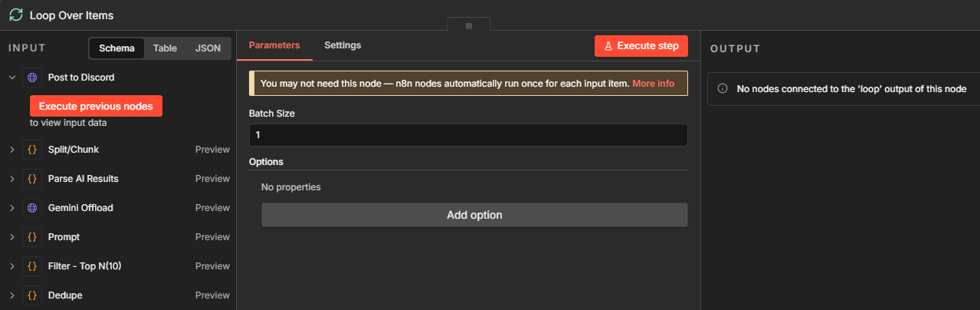This screenshot has height=310, width=980.
Task: Click the code braces icon for Split/Chunk
Action: (32, 150)
